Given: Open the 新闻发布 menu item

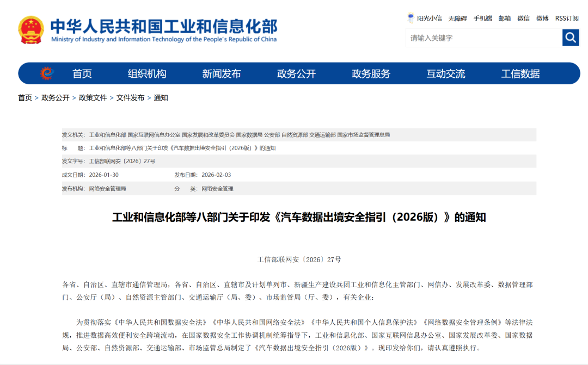Looking at the screenshot, I should click(223, 73).
